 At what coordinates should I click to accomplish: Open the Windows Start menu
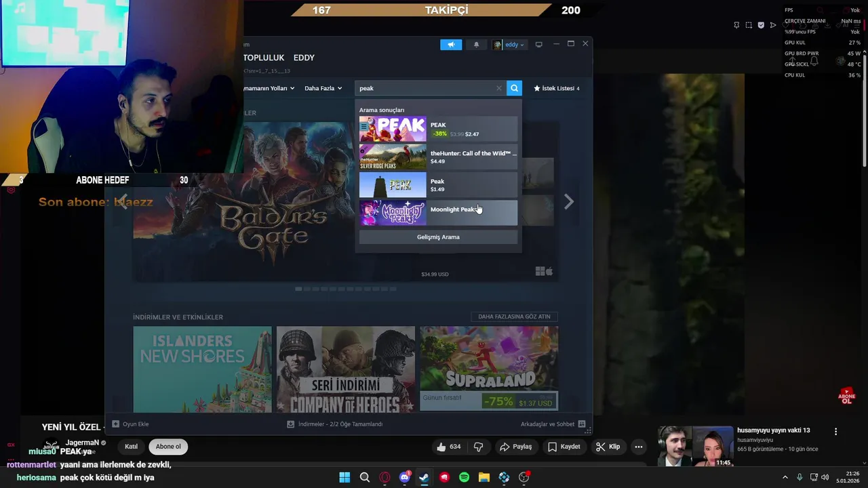344,477
